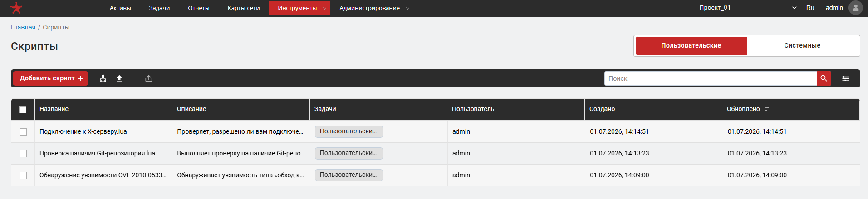Open the filter settings icon
The width and height of the screenshot is (868, 199).
[x=846, y=78]
